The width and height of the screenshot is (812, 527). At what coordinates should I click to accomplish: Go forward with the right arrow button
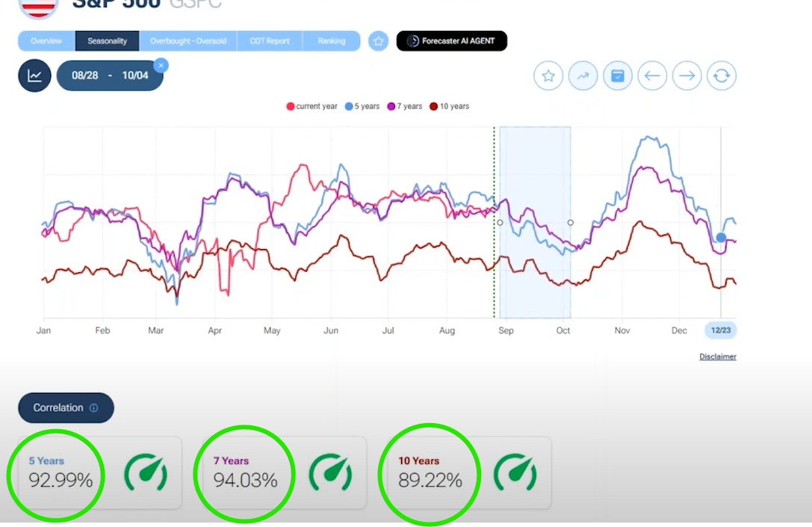tap(687, 76)
